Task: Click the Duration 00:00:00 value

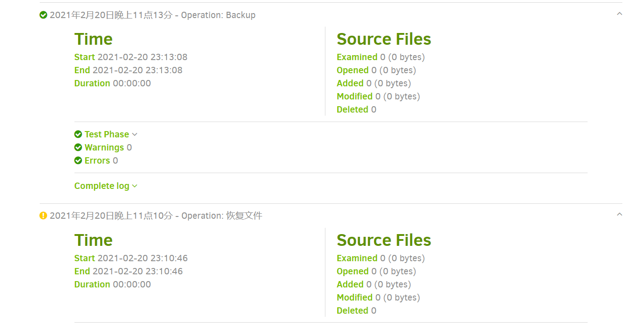Action: (131, 83)
